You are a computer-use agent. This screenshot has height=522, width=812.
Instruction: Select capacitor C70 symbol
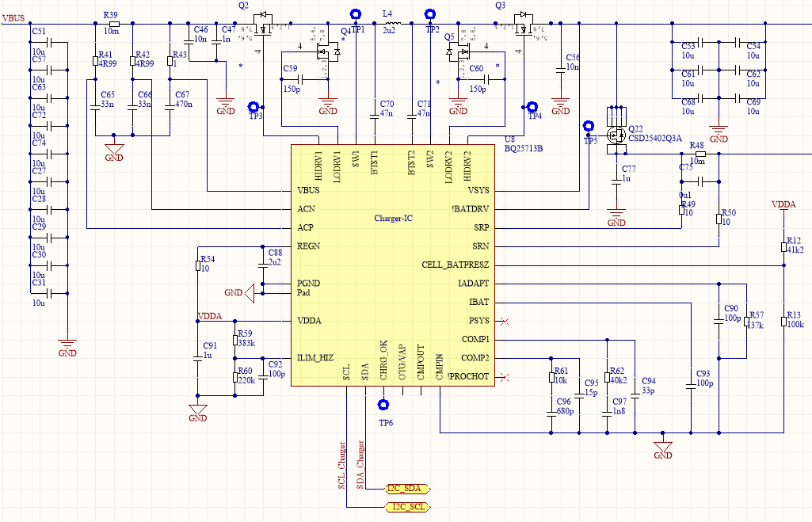coord(375,116)
